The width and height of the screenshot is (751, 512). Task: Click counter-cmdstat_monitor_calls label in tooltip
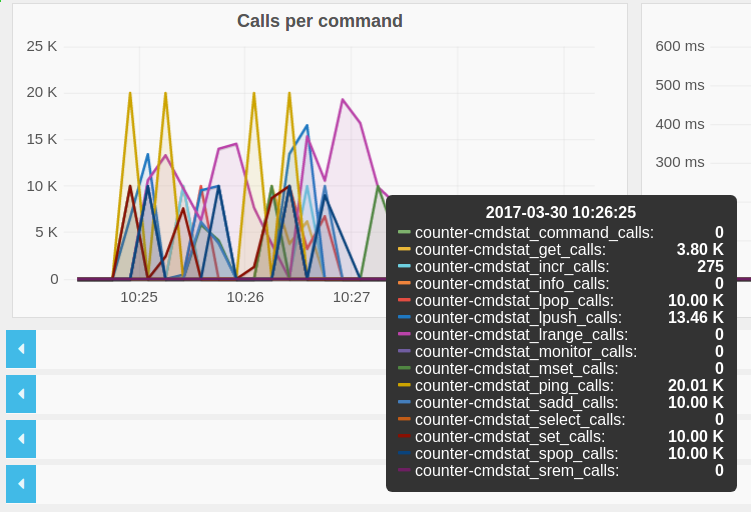(526, 352)
